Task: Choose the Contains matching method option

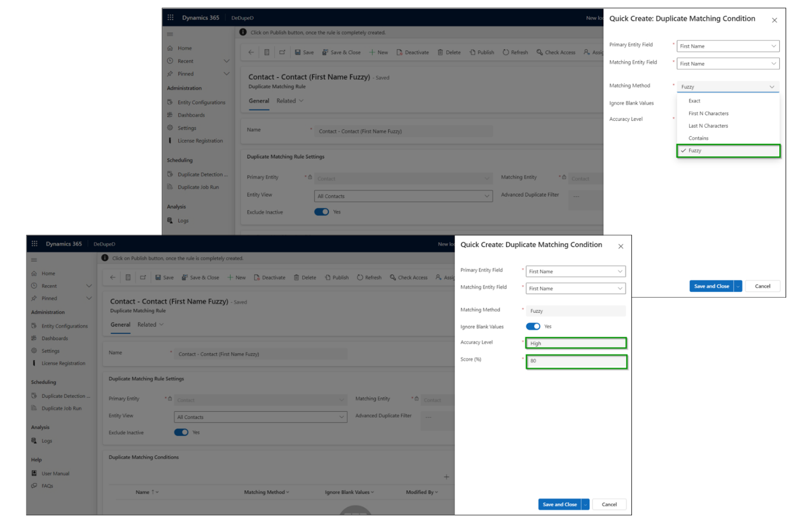Action: (698, 138)
